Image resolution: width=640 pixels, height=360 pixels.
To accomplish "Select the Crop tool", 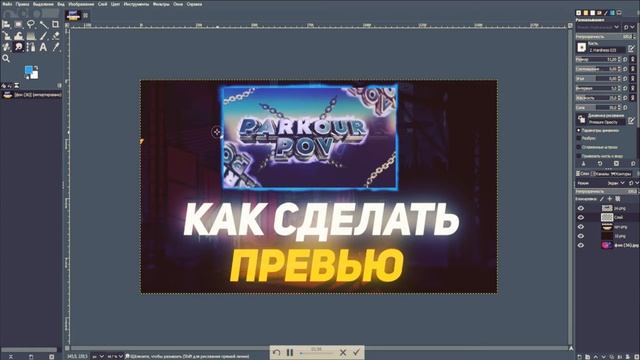I will click(x=56, y=24).
